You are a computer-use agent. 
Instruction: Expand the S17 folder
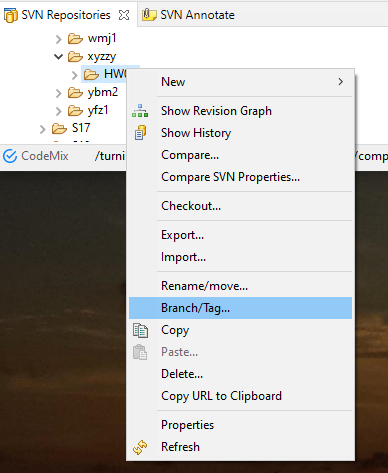pyautogui.click(x=42, y=129)
